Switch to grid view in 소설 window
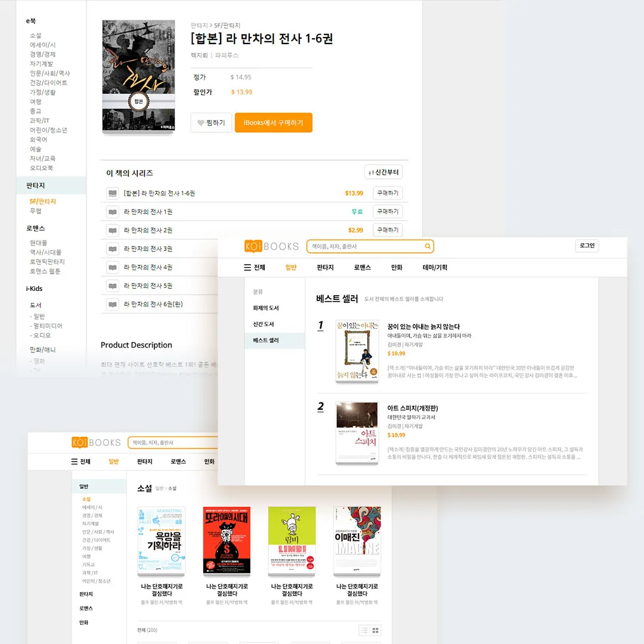Image resolution: width=644 pixels, height=644 pixels. pyautogui.click(x=376, y=630)
